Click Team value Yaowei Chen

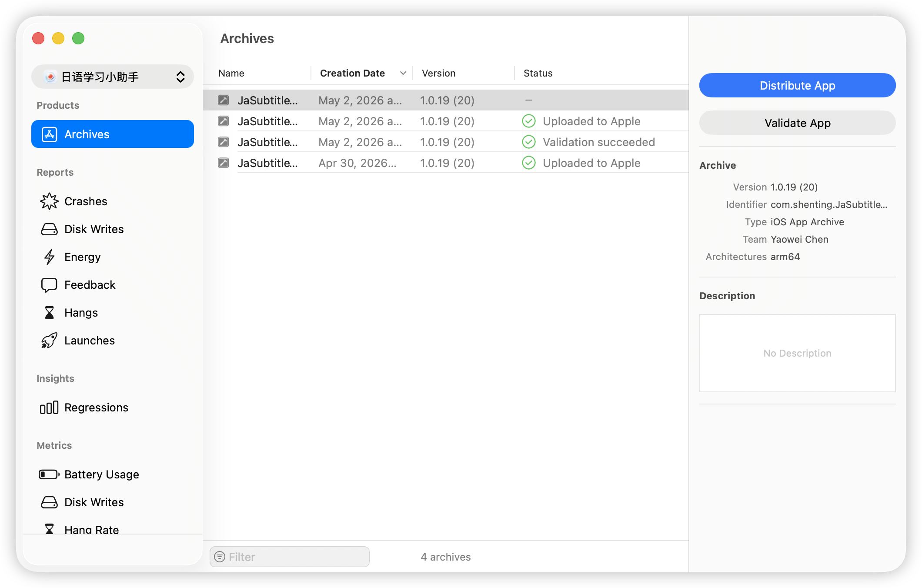[x=799, y=239]
